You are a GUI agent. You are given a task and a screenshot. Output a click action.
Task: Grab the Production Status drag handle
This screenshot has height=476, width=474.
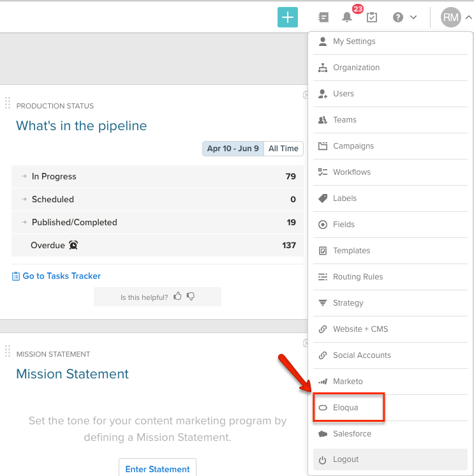click(x=8, y=103)
